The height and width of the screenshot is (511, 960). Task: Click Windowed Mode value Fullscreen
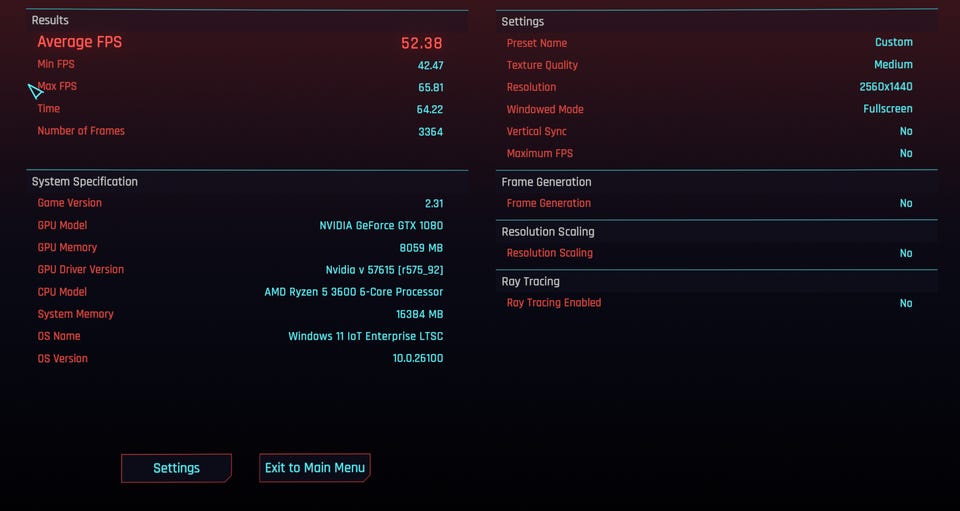(888, 109)
